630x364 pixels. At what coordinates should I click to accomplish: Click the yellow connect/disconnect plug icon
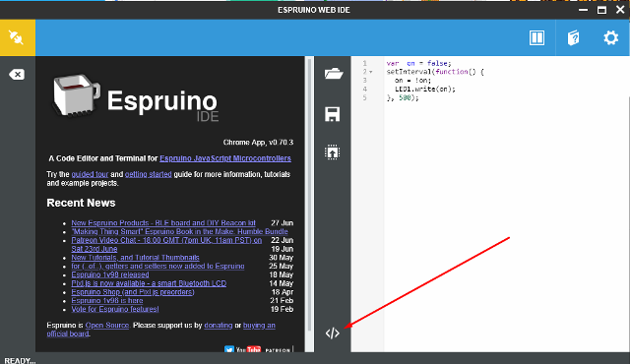pyautogui.click(x=17, y=37)
